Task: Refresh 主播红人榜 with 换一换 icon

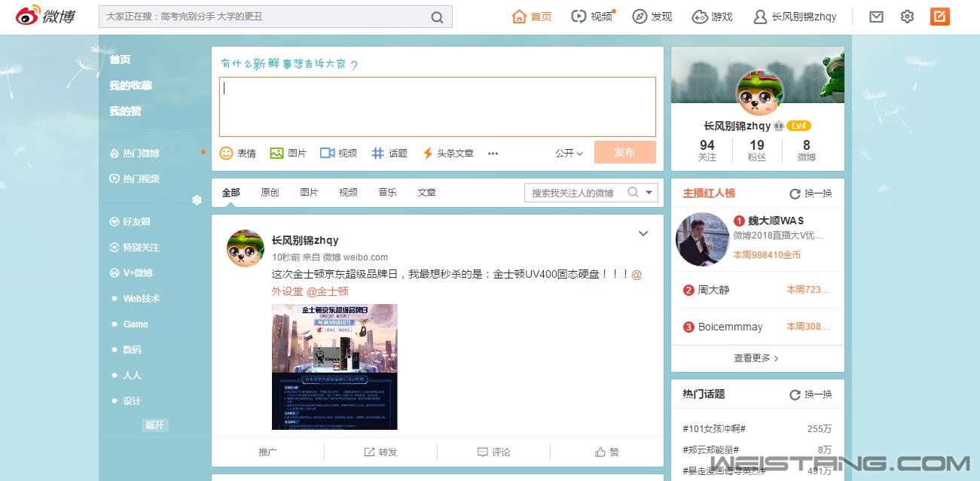Action: (x=795, y=193)
